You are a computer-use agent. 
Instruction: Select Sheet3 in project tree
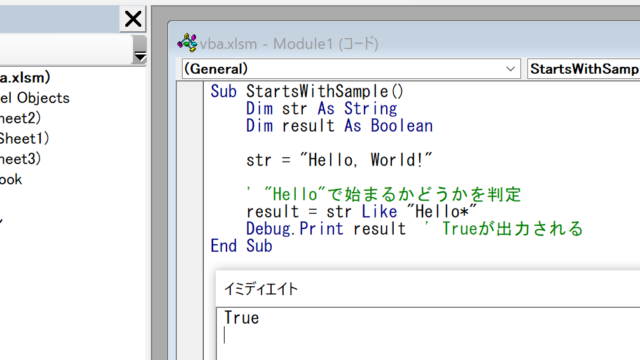point(20,159)
